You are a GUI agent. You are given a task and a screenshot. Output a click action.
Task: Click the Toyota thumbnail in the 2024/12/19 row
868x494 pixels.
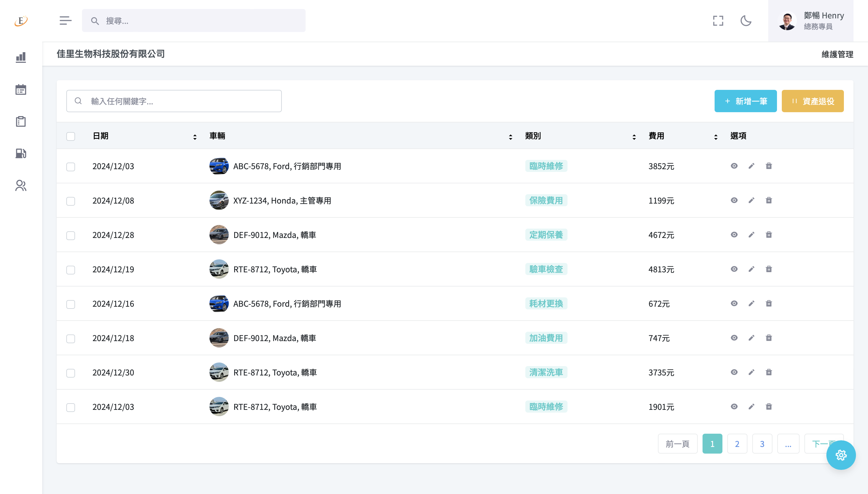pyautogui.click(x=219, y=269)
